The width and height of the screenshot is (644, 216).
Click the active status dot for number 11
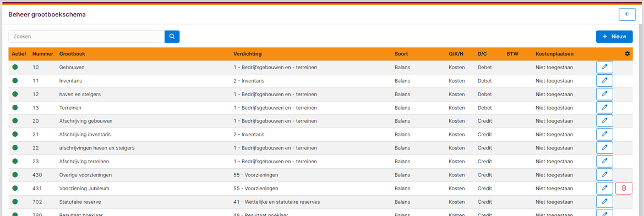(15, 80)
